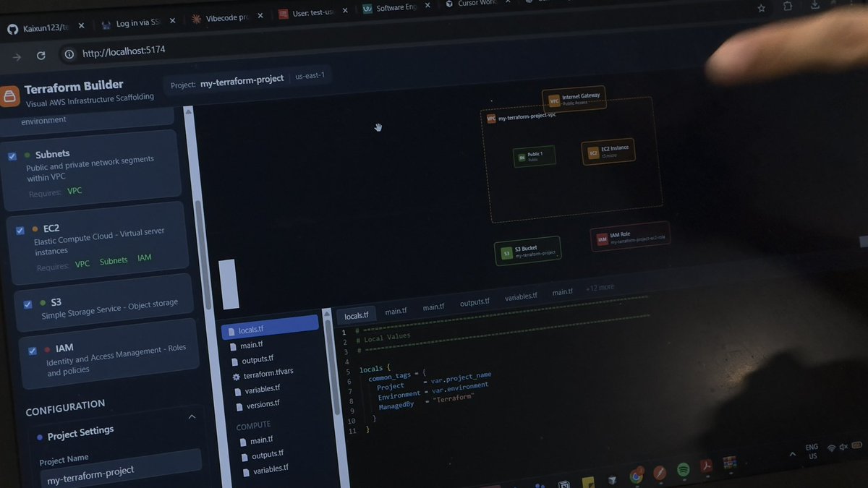Click the file icon next to locals.tf
Image resolution: width=868 pixels, height=488 pixels.
[232, 331]
